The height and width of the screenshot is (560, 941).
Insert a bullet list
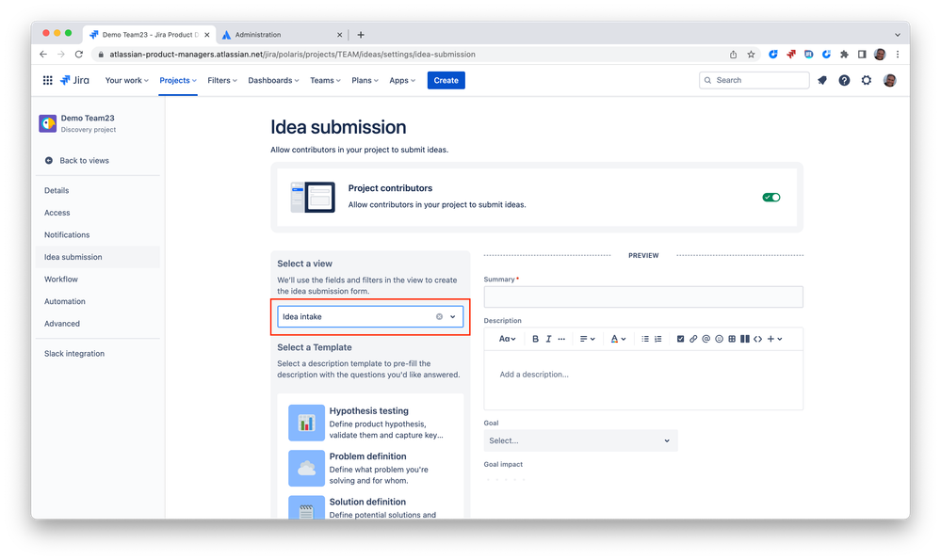click(645, 339)
